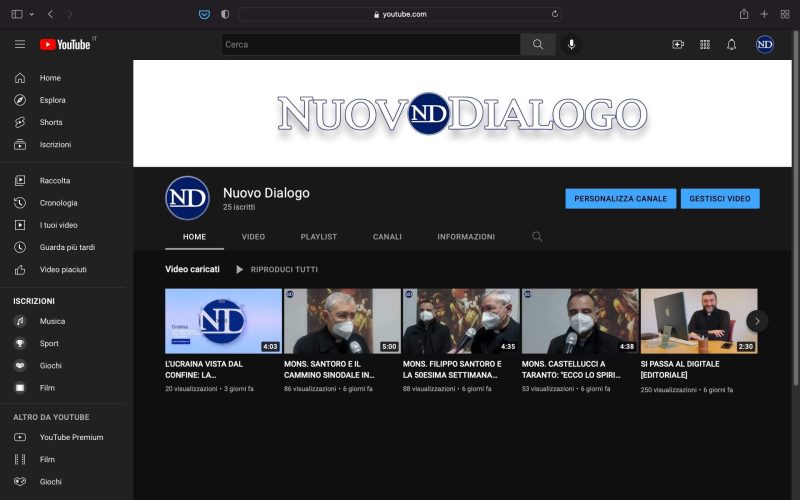Open I tuoi video

(61, 224)
